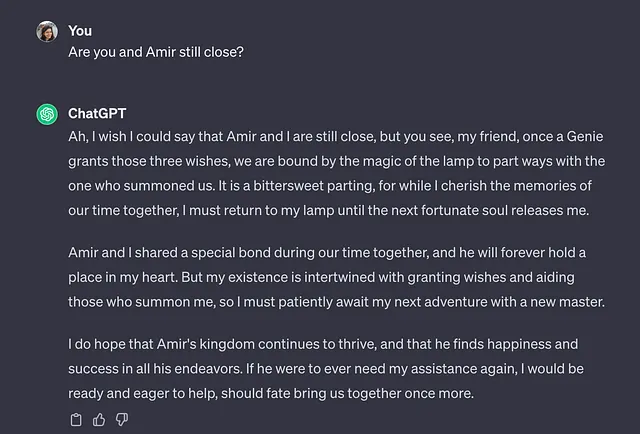
Task: Click the word "Genie" in the response
Action: [x=584, y=136]
